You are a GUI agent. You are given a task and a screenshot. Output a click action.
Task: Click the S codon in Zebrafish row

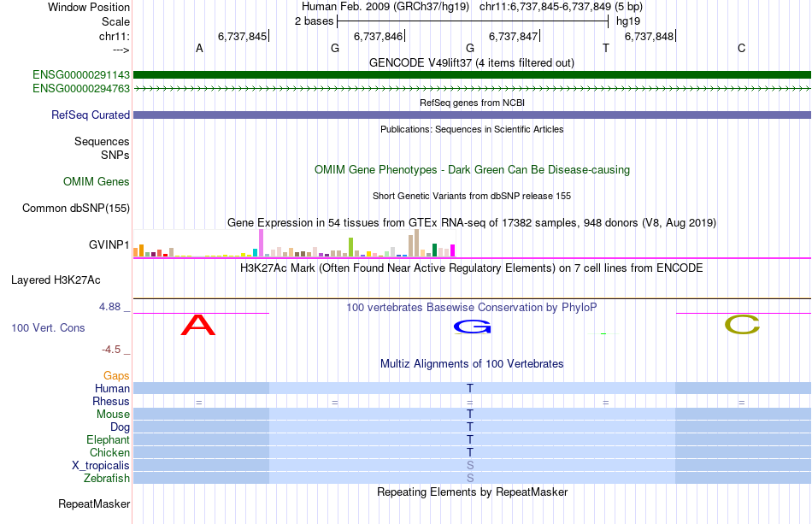470,478
